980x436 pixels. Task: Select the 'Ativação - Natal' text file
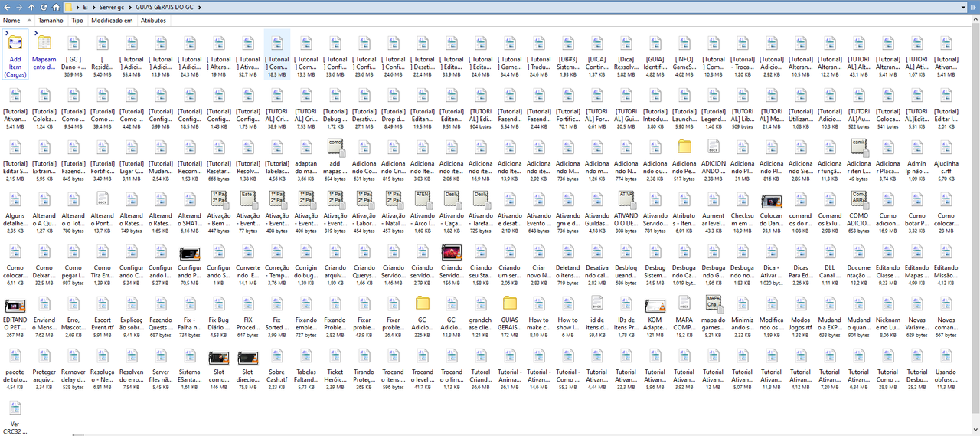(394, 210)
